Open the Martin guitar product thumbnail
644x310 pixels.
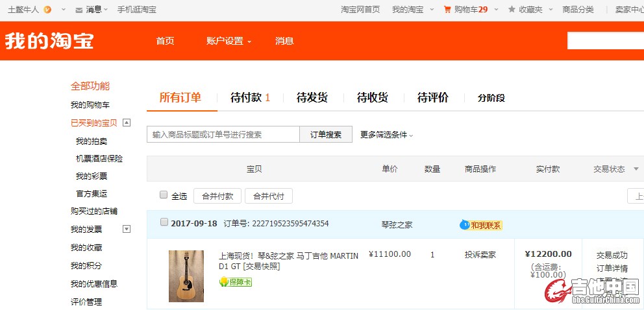pyautogui.click(x=186, y=276)
